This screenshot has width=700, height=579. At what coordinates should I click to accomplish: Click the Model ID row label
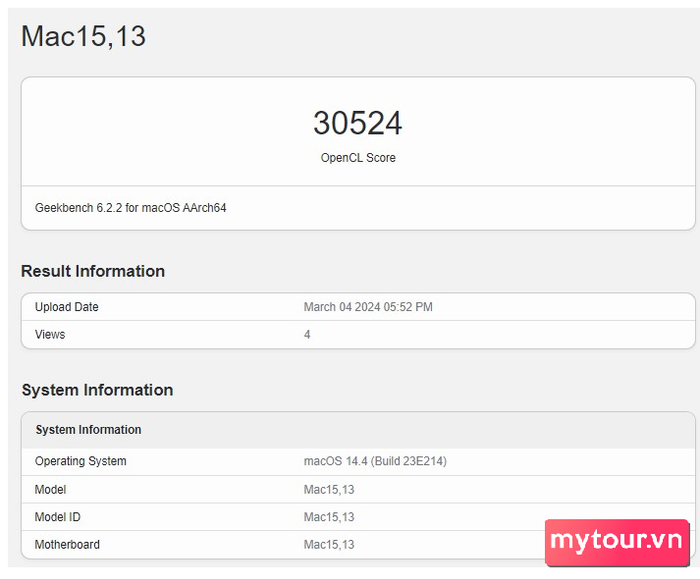coord(58,517)
